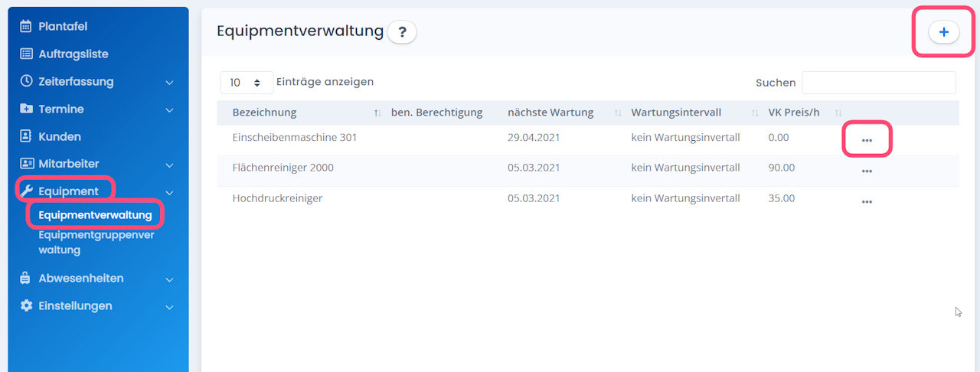Screen dimensions: 980x372
Task: Go to Mitarbeiter in the sidebar
Action: click(69, 164)
